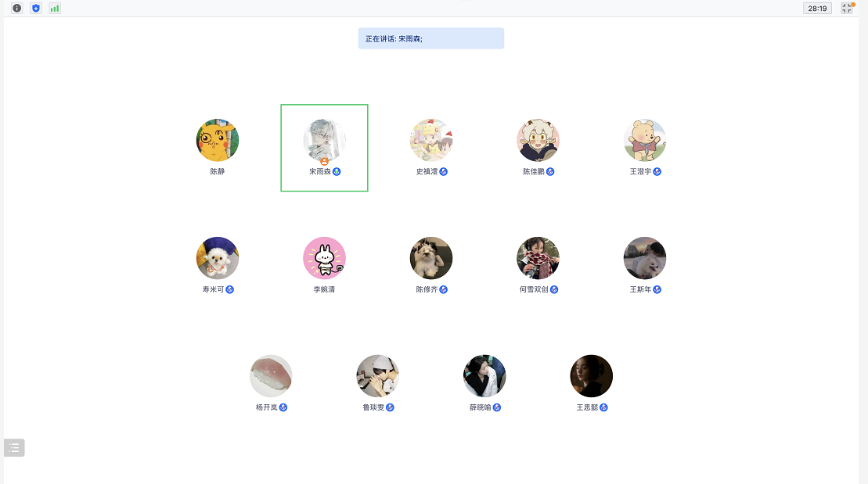Click 宋雨森's active microphone icon

[x=337, y=171]
